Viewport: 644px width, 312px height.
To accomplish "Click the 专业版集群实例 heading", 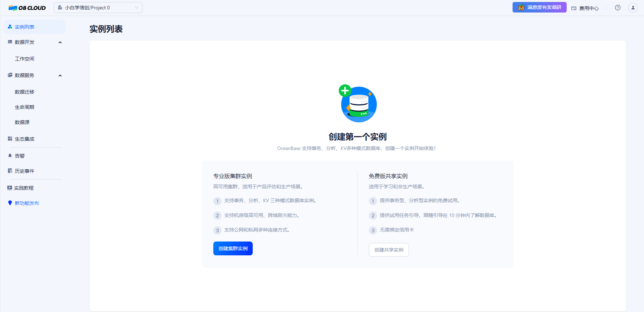I will pyautogui.click(x=233, y=176).
